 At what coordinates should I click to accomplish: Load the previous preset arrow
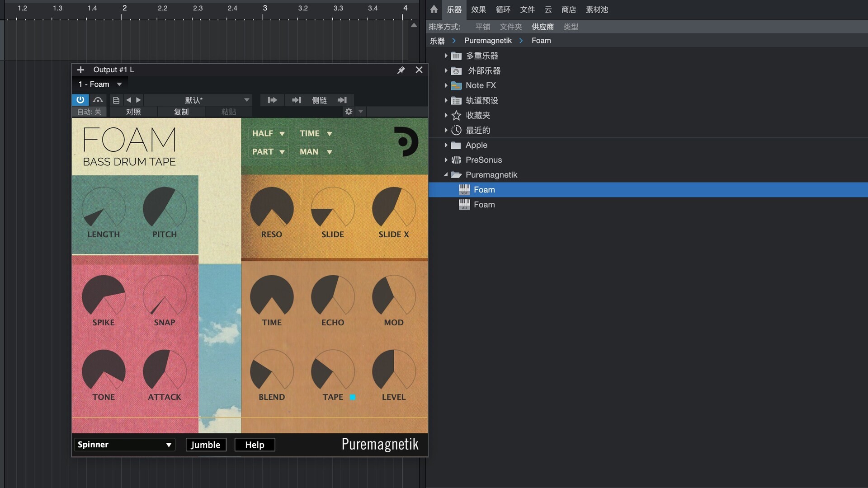(128, 100)
